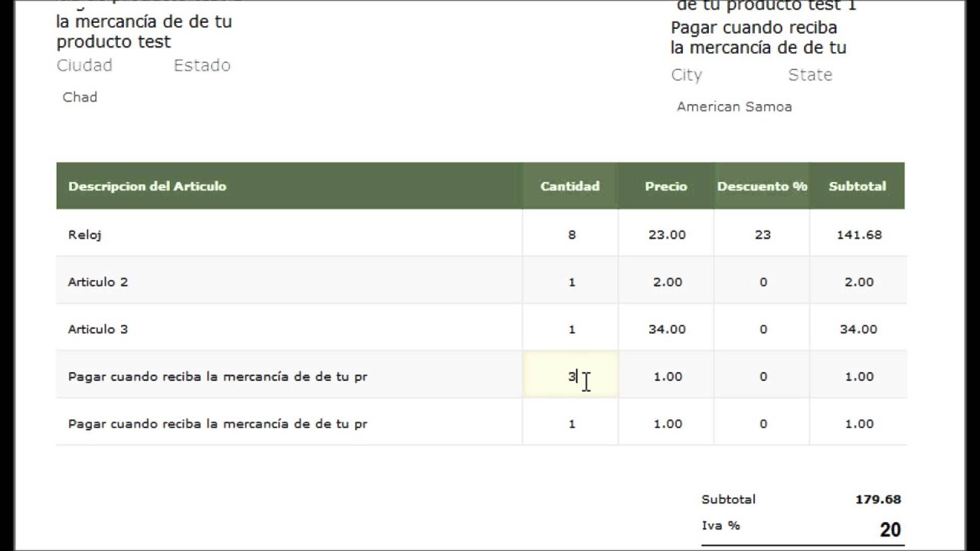The width and height of the screenshot is (980, 551).
Task: Click the Estado field placeholder
Action: (x=202, y=66)
